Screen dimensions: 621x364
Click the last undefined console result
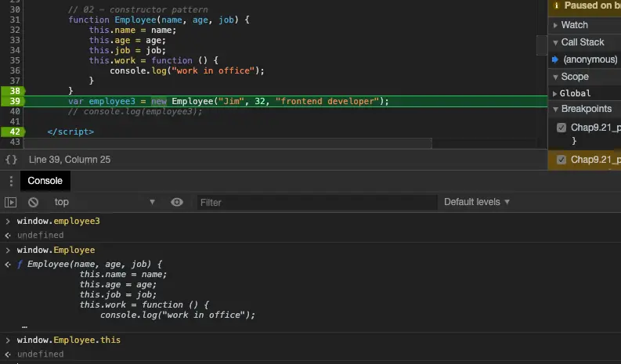pos(41,354)
